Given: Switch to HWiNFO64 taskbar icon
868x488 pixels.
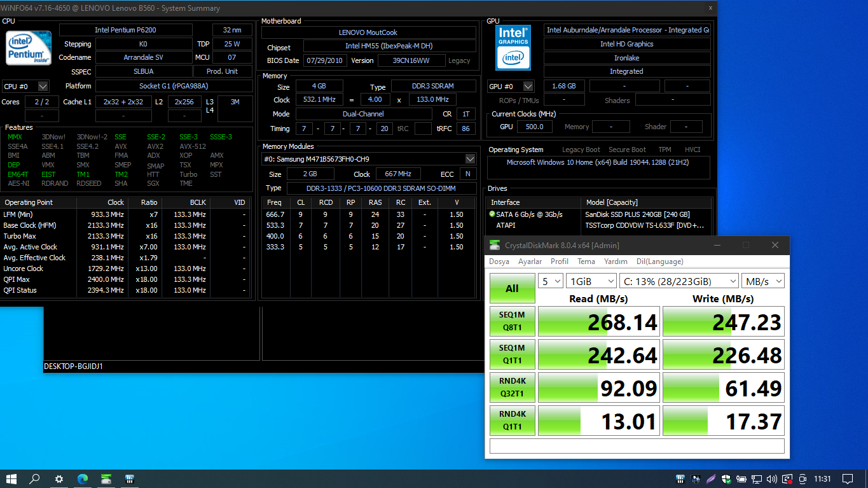Looking at the screenshot, I should [x=130, y=479].
